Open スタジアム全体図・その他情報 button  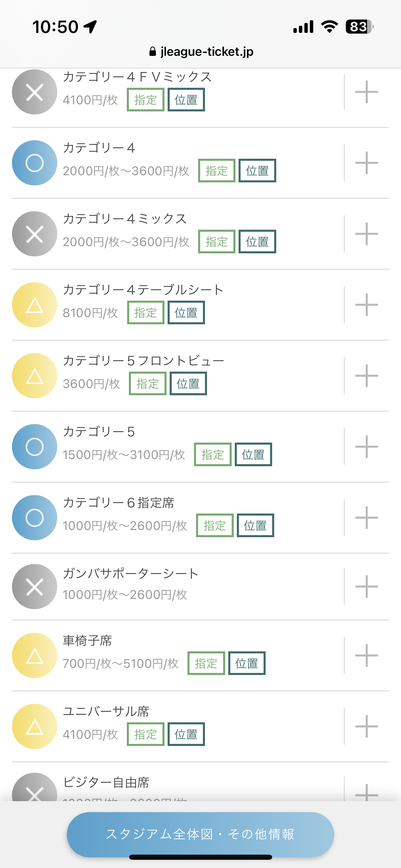[x=200, y=834]
